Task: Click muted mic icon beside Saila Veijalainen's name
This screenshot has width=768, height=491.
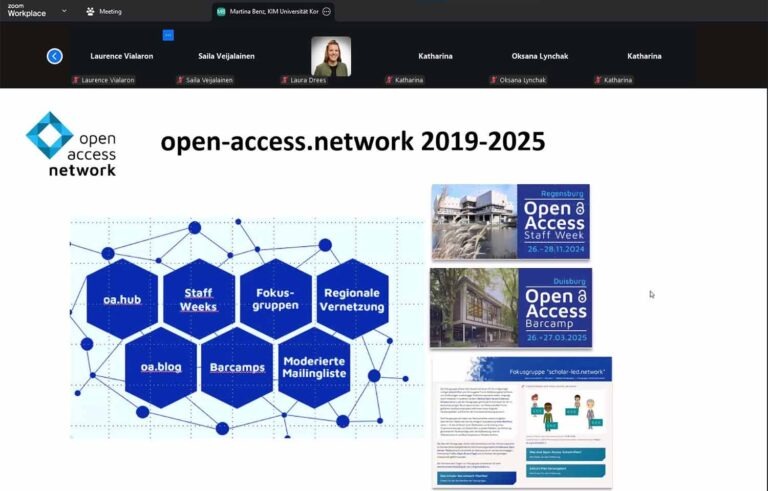Action: [180, 80]
